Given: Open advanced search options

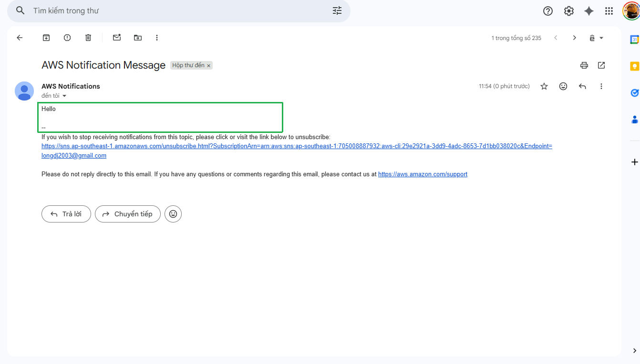Looking at the screenshot, I should point(337,10).
